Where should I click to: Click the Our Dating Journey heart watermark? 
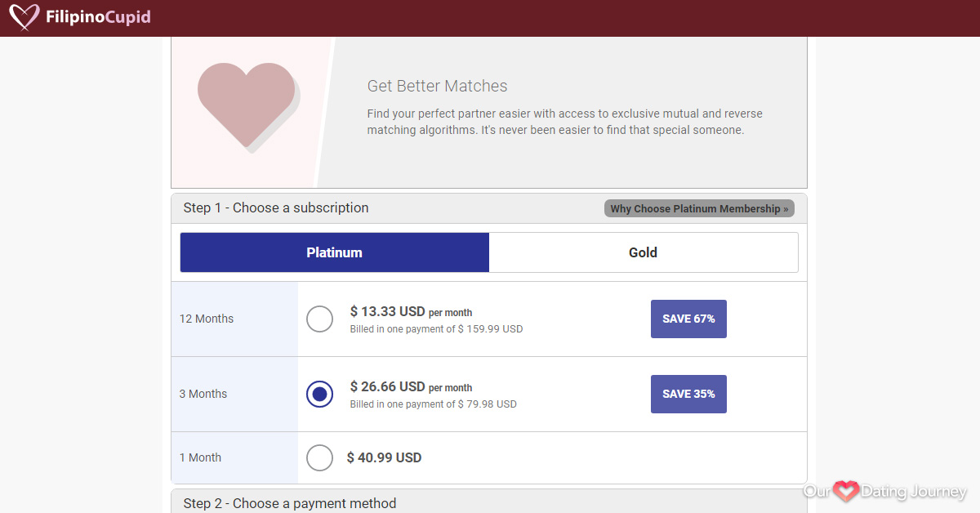(846, 491)
